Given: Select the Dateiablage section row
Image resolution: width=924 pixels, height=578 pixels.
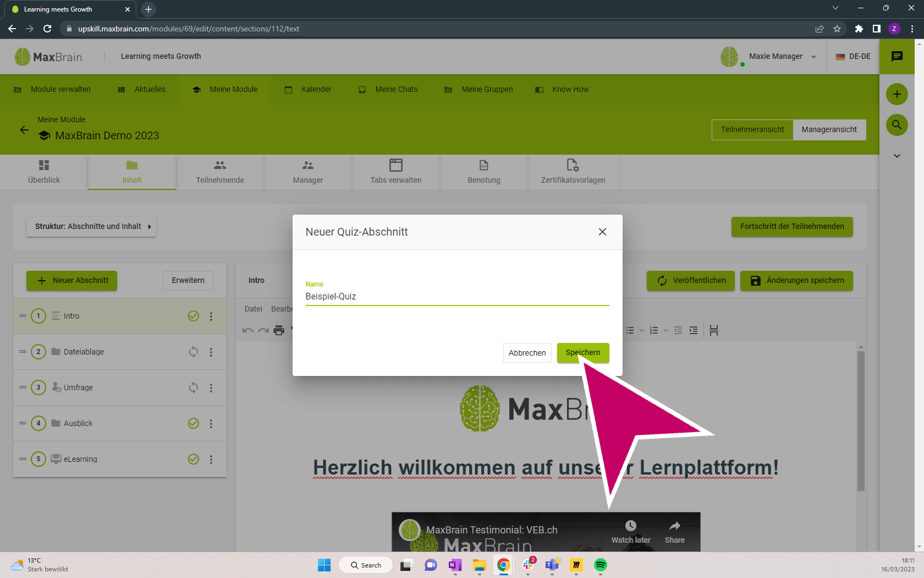Looking at the screenshot, I should point(120,352).
